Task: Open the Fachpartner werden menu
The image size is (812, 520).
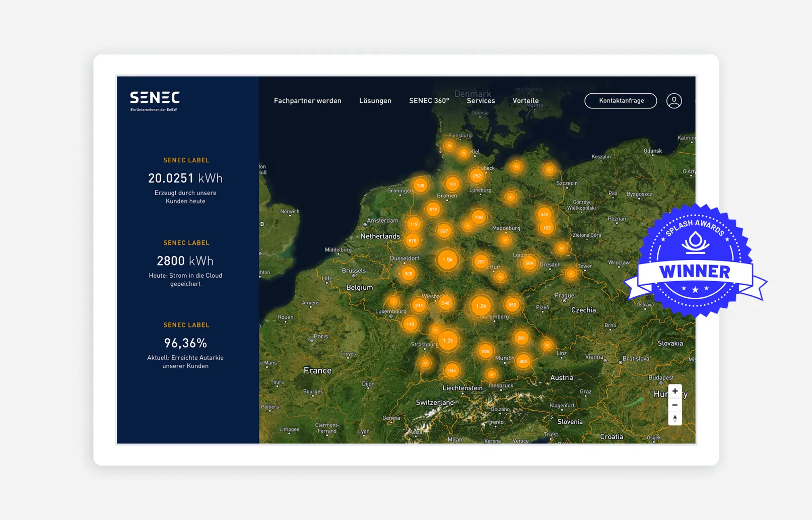Action: [307, 101]
